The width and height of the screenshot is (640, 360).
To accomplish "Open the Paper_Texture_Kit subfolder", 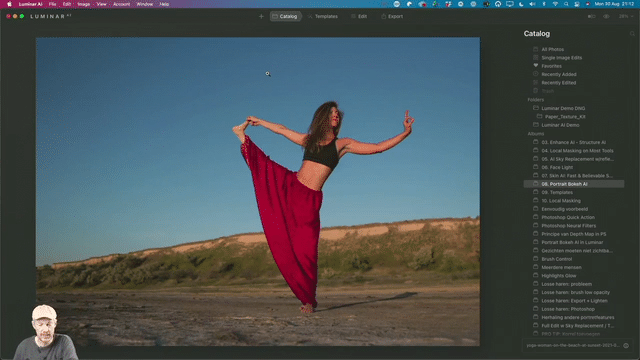I will point(565,117).
